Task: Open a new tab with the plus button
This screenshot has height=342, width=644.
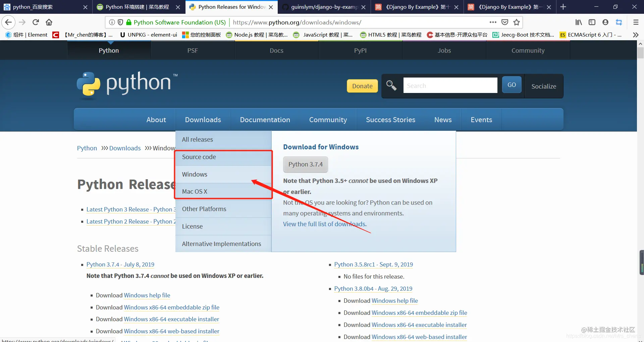Action: click(563, 7)
